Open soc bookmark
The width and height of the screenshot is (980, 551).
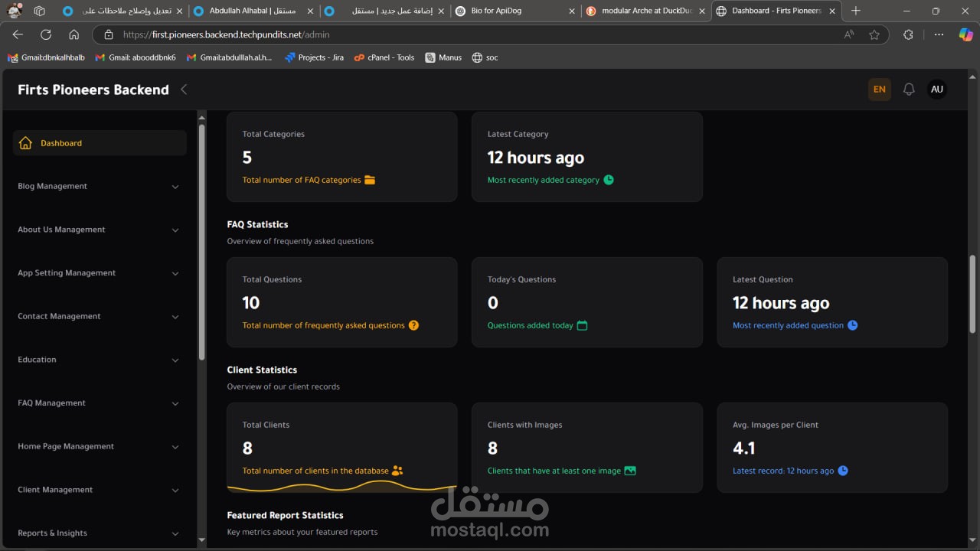485,57
